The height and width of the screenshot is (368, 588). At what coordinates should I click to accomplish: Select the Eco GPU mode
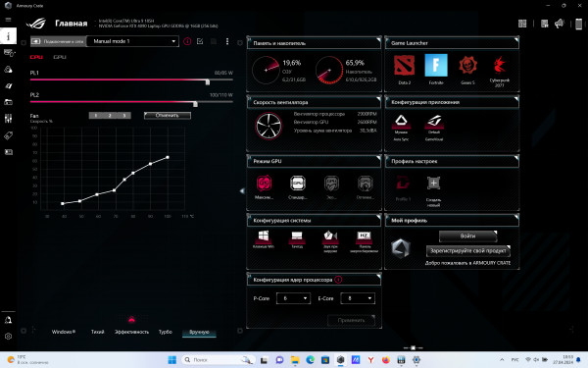click(331, 184)
